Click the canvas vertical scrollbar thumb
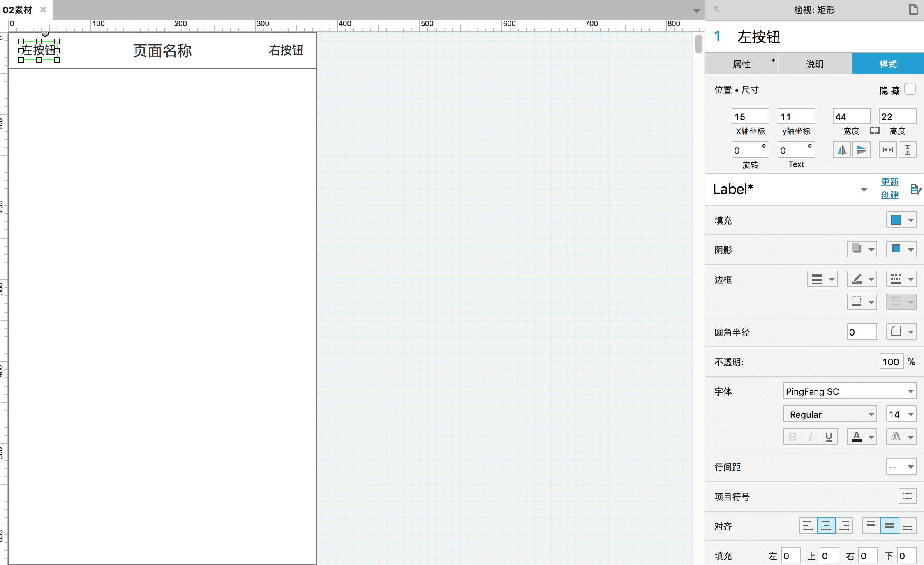This screenshot has width=924, height=565. pyautogui.click(x=699, y=44)
